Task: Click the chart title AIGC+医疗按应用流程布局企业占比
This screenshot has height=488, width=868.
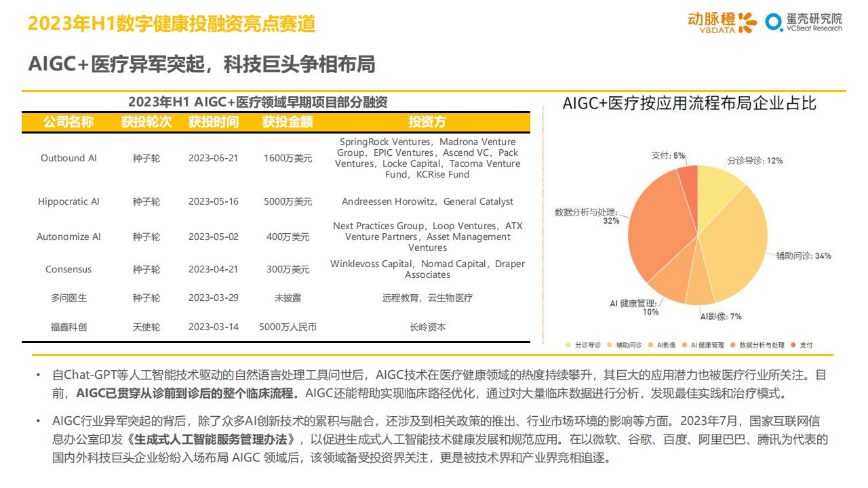Action: coord(690,103)
